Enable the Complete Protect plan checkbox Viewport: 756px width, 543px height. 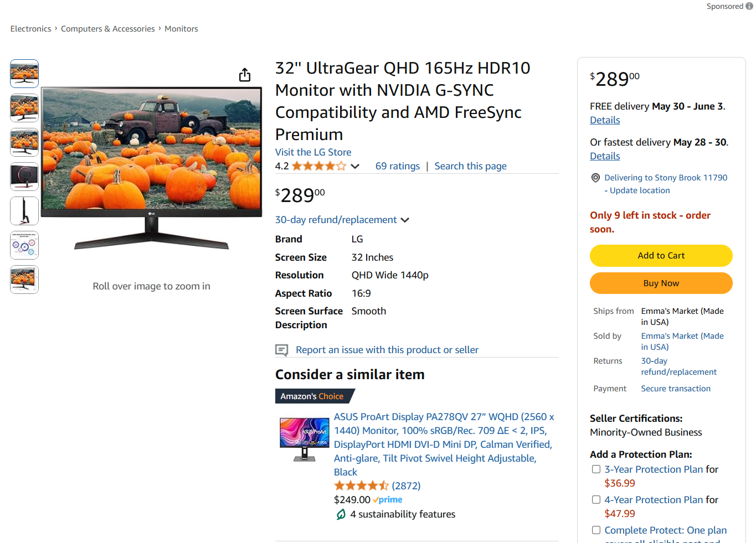pos(596,530)
